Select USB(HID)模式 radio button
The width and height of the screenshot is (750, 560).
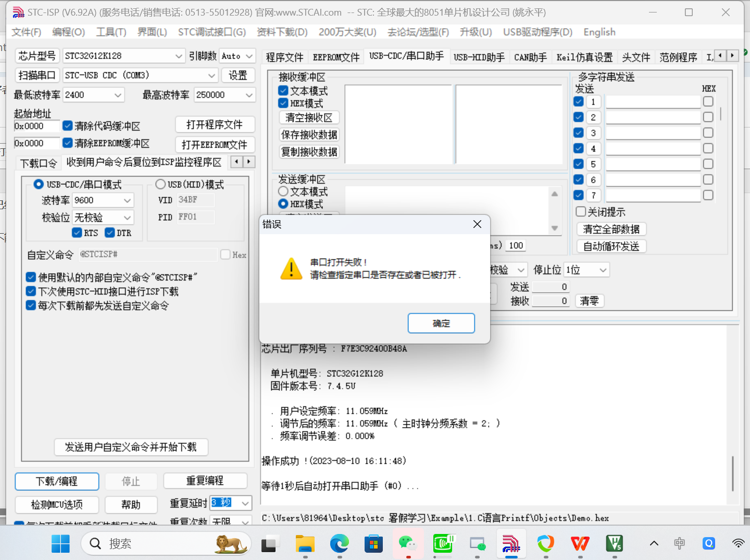[x=160, y=184]
